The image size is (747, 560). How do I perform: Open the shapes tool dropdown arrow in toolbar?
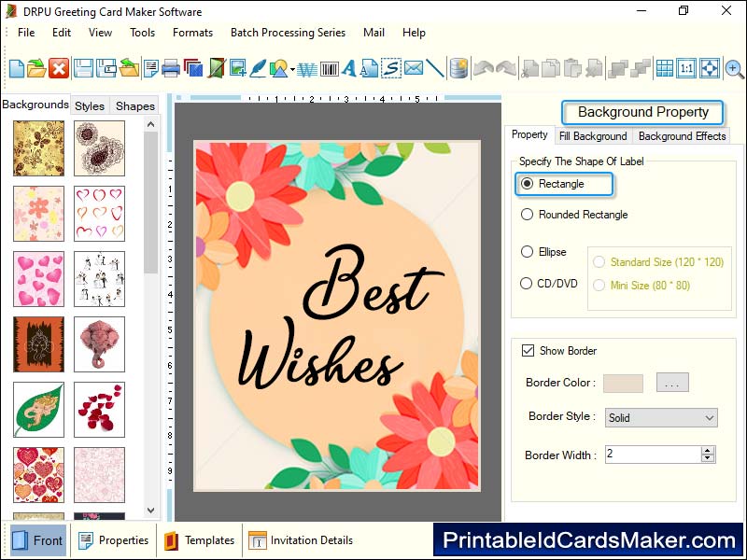point(292,69)
